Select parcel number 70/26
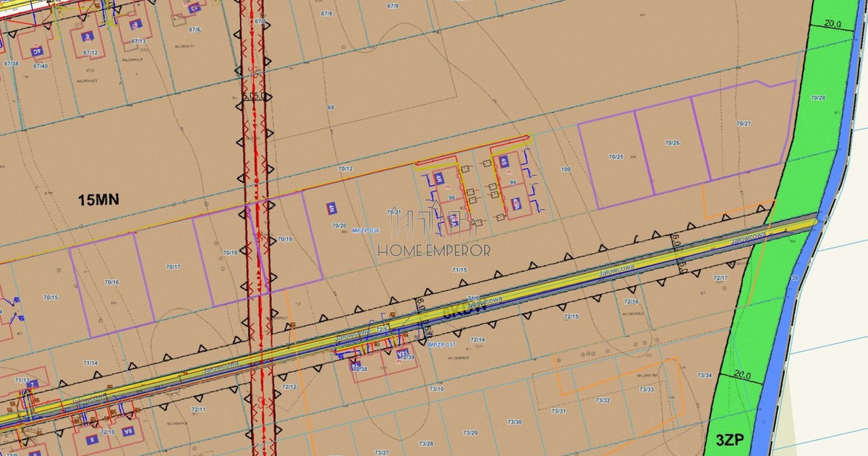868x456 pixels. (x=672, y=143)
